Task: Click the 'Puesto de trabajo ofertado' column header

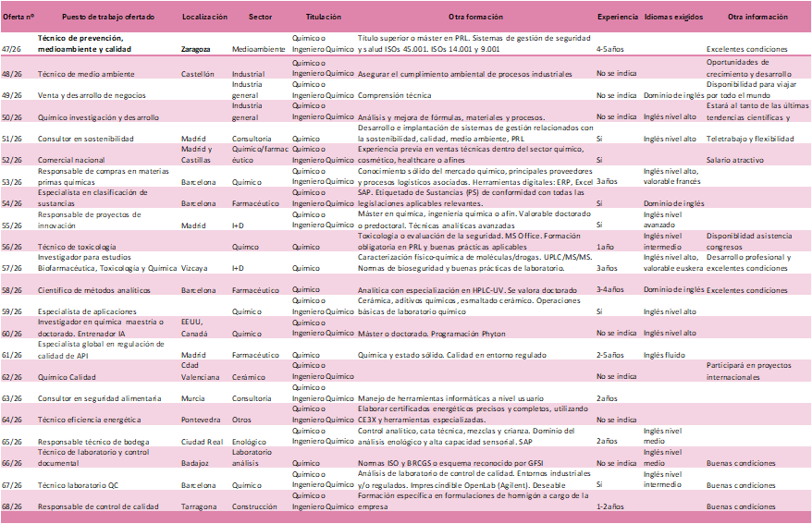Action: click(x=102, y=18)
